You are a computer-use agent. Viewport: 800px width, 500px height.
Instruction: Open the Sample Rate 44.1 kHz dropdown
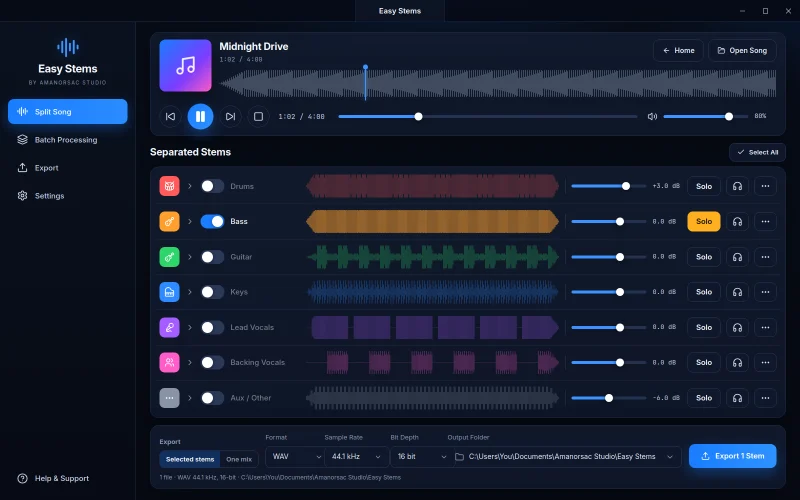click(x=356, y=457)
